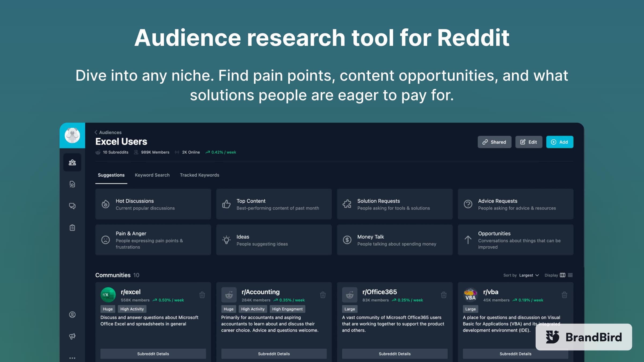Click the High Activity tag on r/excel
This screenshot has height=362, width=644.
pos(132,309)
